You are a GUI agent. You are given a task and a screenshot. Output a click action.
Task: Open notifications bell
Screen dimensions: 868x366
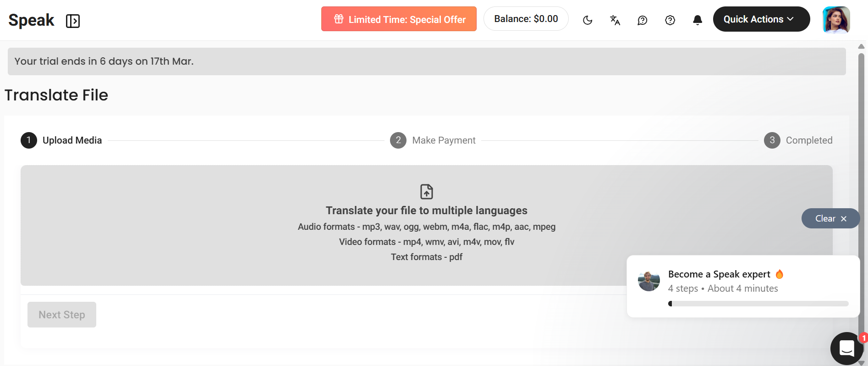pos(698,20)
